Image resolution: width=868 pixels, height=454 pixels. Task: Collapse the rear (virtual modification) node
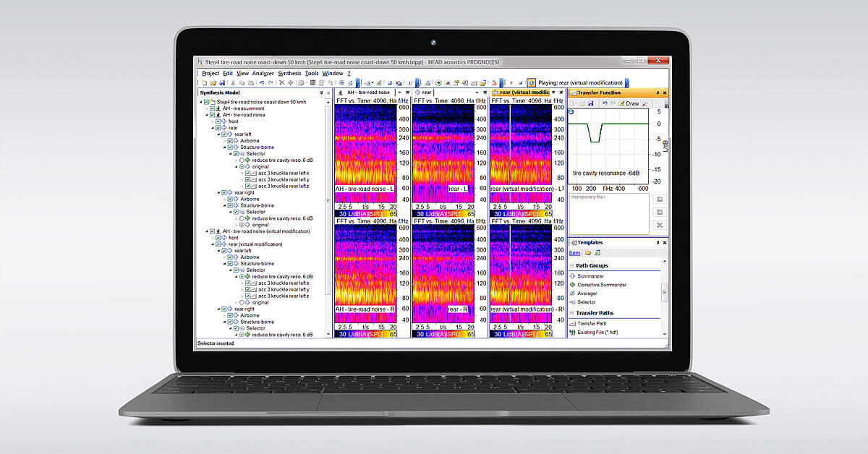click(x=213, y=244)
